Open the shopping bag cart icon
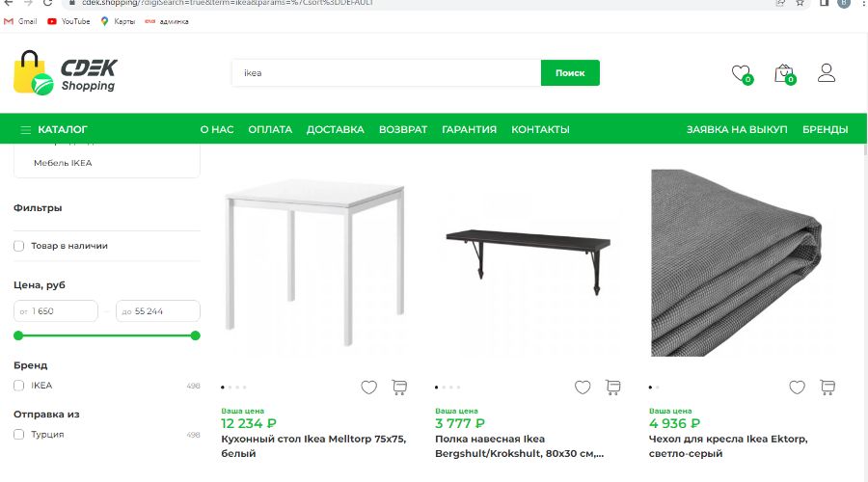Viewport: 868px width, 482px height. [x=783, y=72]
